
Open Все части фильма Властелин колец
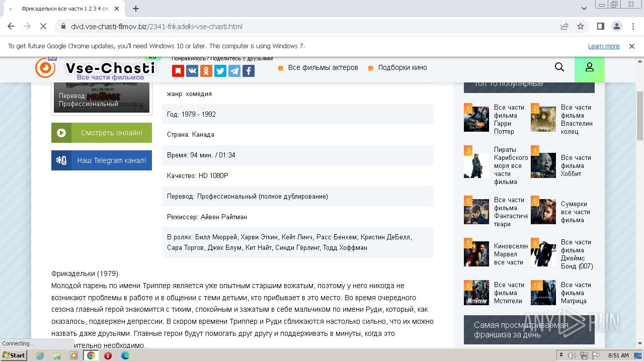[x=577, y=119]
